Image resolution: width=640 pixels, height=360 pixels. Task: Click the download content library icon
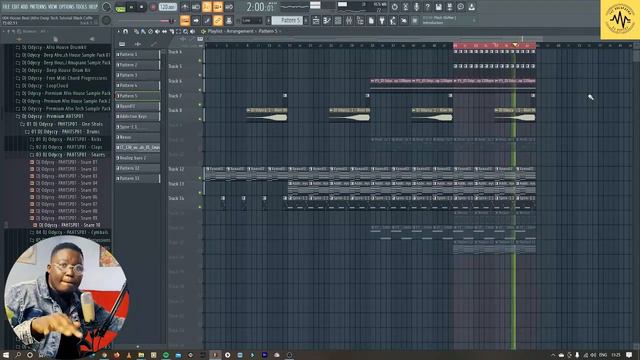click(x=471, y=7)
